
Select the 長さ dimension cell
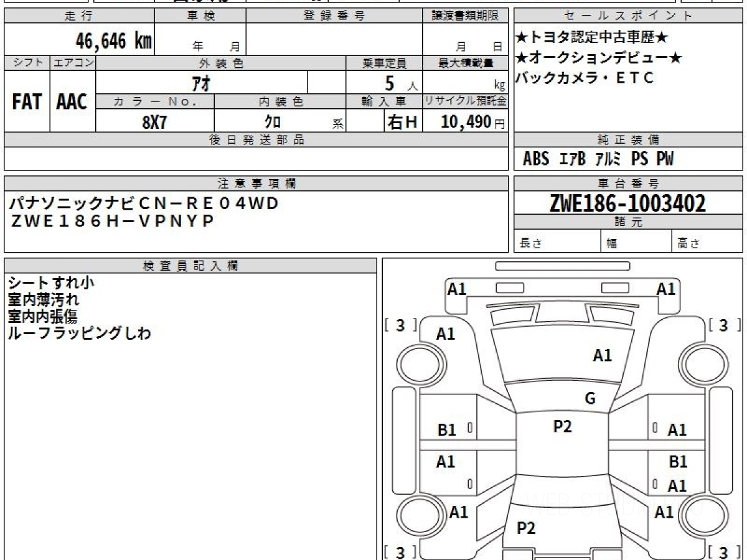(x=558, y=241)
